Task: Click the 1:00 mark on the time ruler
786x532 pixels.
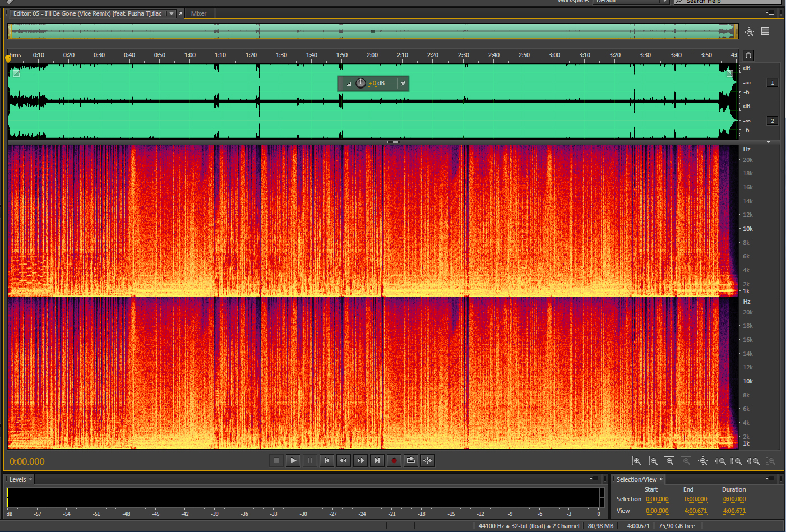Action: (x=190, y=55)
